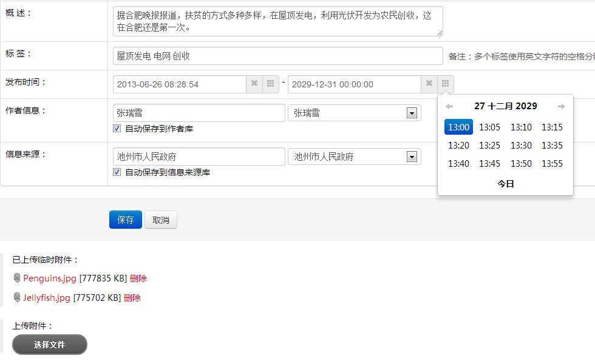
Task: Expand the author 张瑞雪 dropdown
Action: (x=412, y=113)
